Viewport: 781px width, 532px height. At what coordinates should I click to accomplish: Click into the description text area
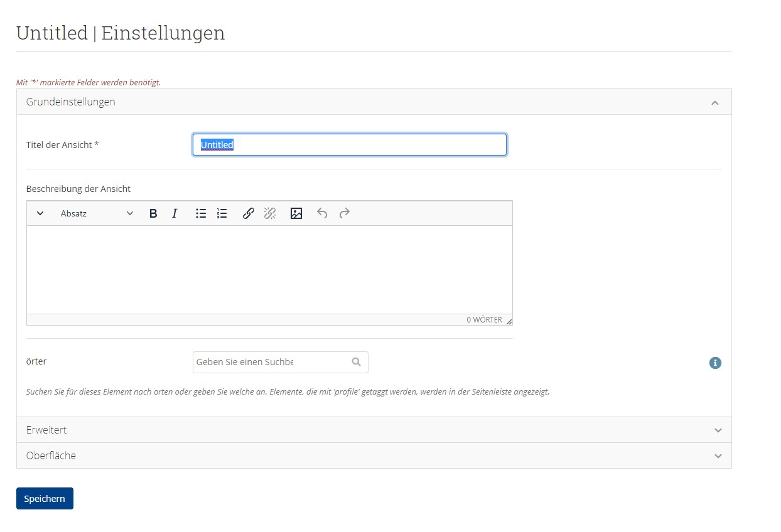[269, 270]
